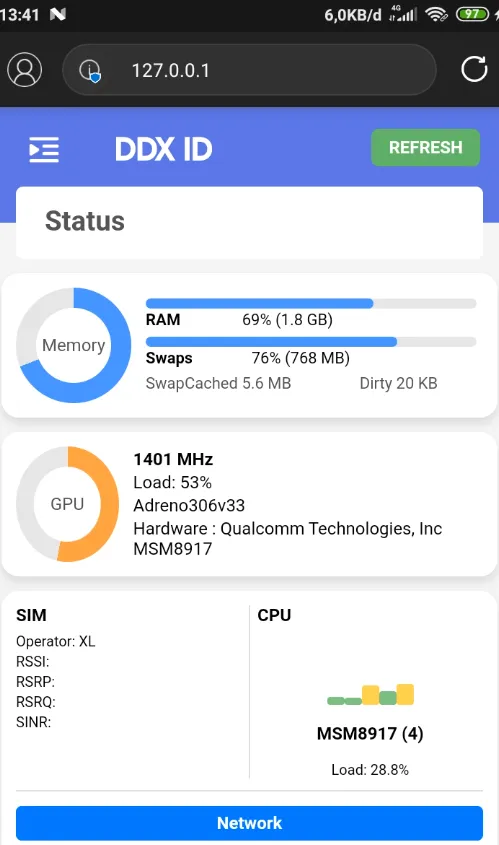
Task: Tap the Adreno306v33 GPU text
Action: pos(189,505)
